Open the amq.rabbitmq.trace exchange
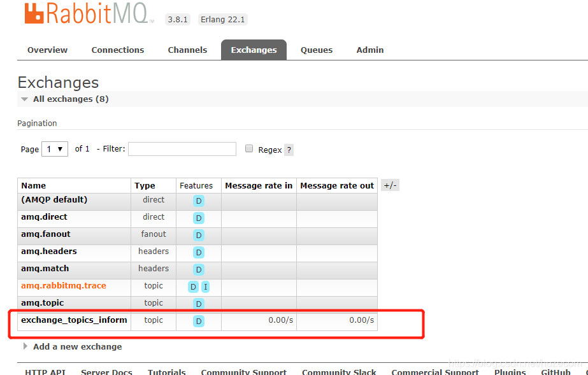588x375 pixels. point(64,286)
